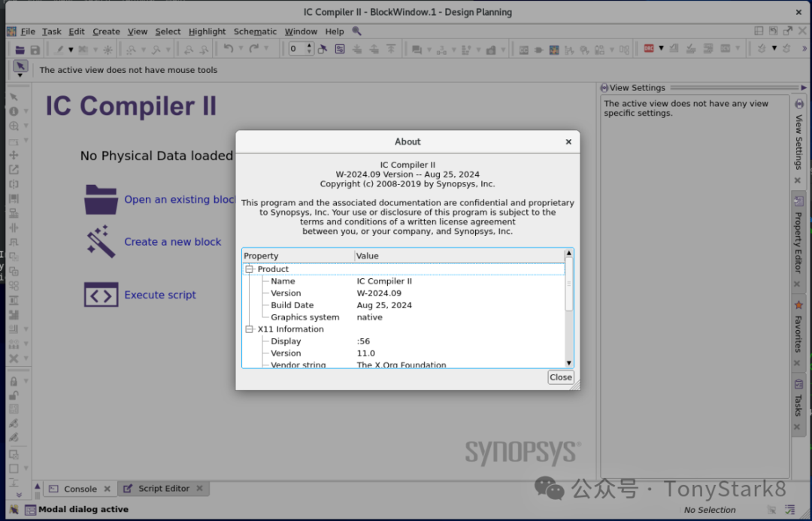Screen dimensions: 812x521
Task: Click the magic wand Create a new block icon
Action: 101,241
